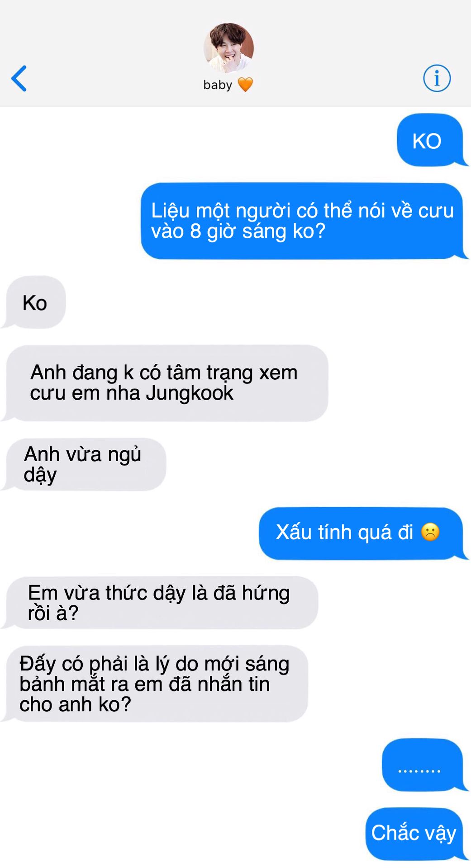Select the contact name 'baby'
Viewport: 471px width, 868px height.
pyautogui.click(x=218, y=85)
